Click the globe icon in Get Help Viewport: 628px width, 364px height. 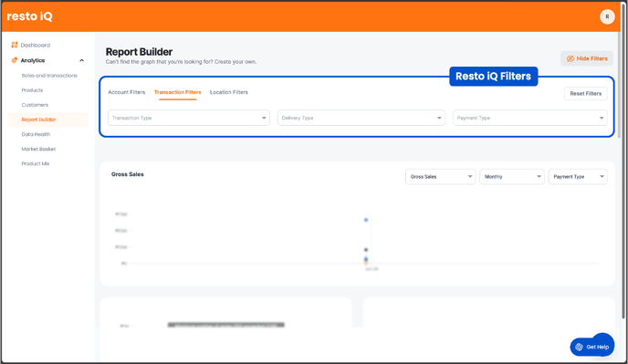coord(579,348)
